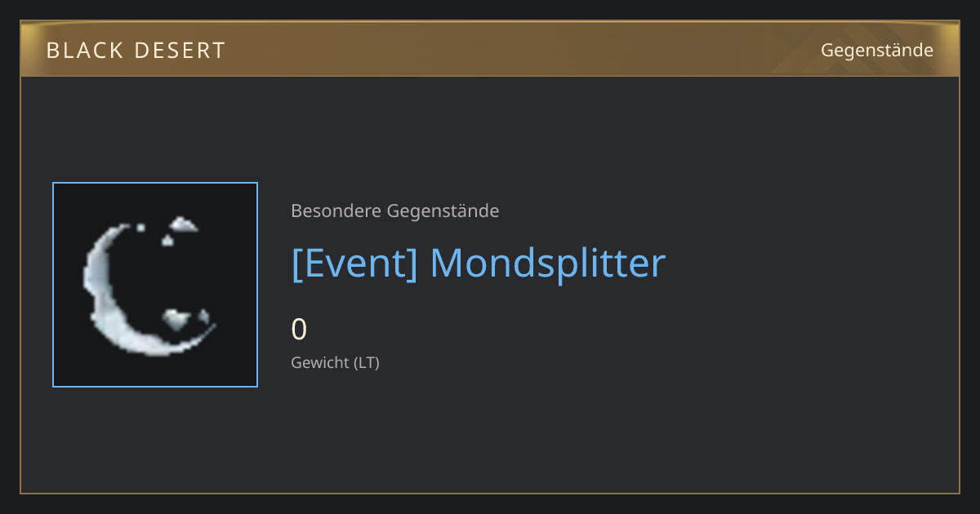Click the (LT) unit next to Gewicht

(367, 362)
